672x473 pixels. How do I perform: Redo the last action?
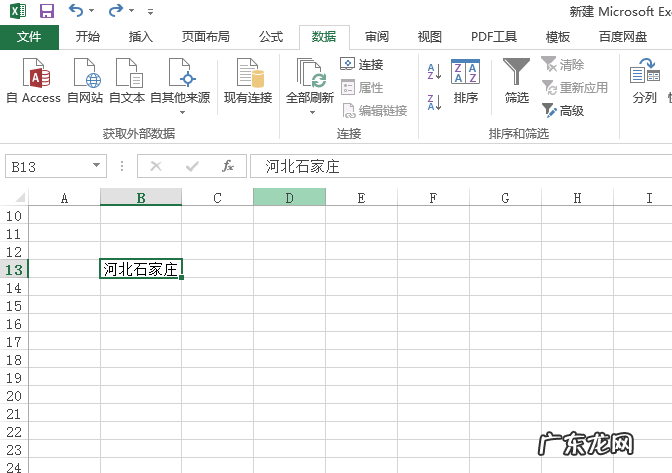(x=116, y=10)
